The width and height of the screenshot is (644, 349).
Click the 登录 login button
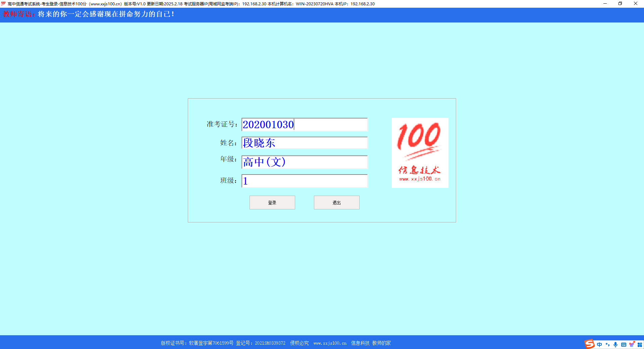pos(272,203)
